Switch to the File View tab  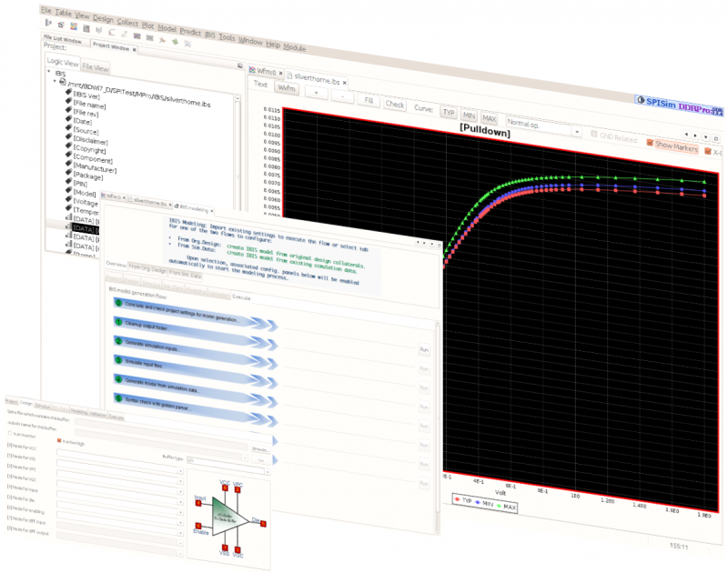(x=96, y=67)
